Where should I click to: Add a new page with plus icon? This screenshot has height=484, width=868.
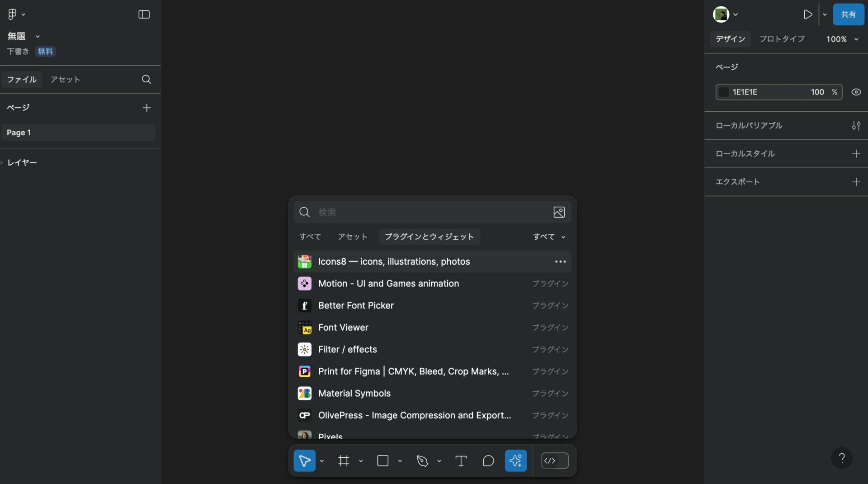click(x=146, y=108)
